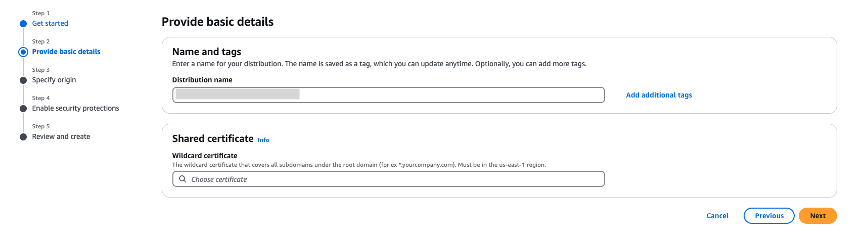
Task: Click Add additional tags link
Action: [659, 95]
